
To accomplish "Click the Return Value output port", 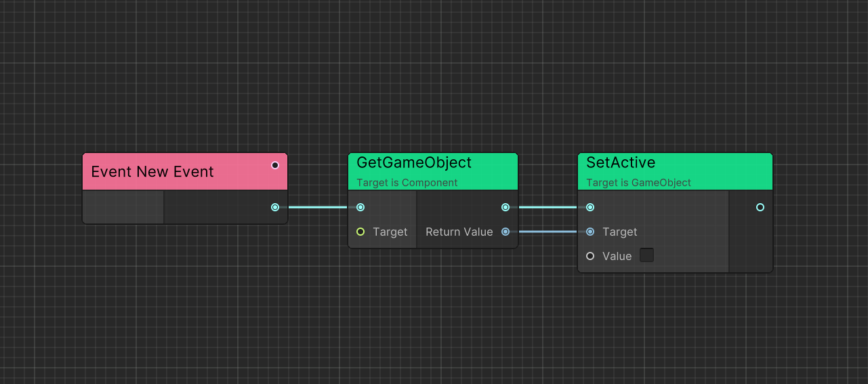I will (505, 232).
